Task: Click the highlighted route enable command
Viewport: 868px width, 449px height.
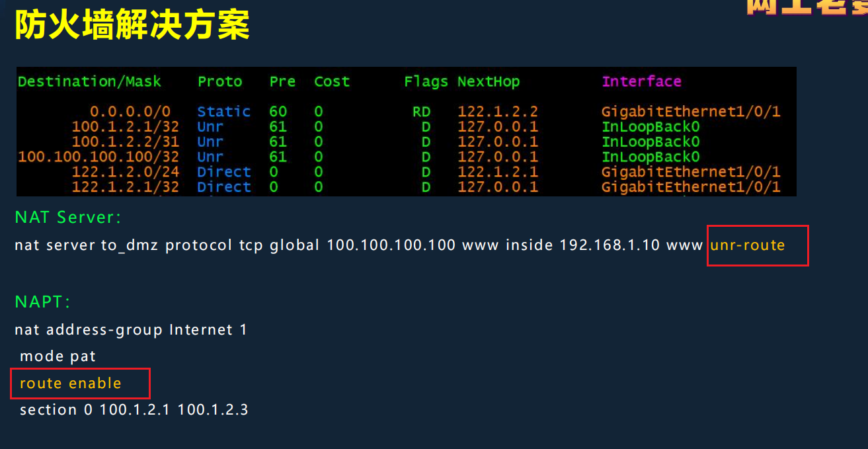Action: 71,383
